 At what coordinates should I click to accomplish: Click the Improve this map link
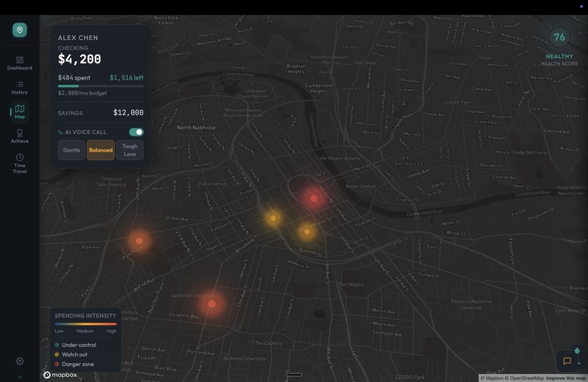[x=566, y=378]
